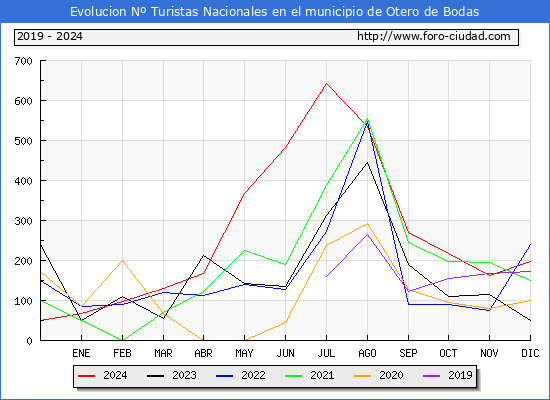This screenshot has width=550, height=400.
Task: Click the 2020 orange line peak at FEB
Action: [122, 260]
